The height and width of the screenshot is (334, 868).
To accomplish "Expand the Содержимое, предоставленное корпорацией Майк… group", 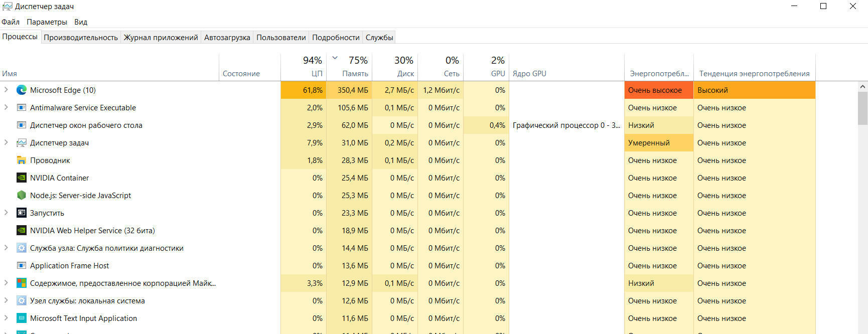I will tap(6, 283).
